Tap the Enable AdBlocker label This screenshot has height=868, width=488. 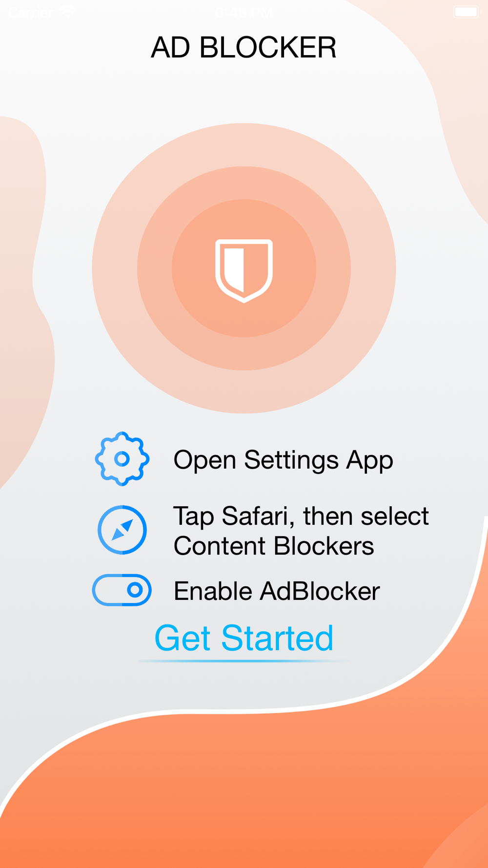tap(277, 591)
